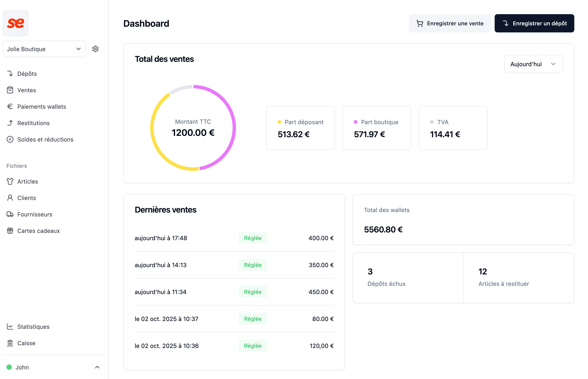Image resolution: width=588 pixels, height=379 pixels.
Task: Click the Dépôts arrow icon in sidebar
Action: coord(10,74)
